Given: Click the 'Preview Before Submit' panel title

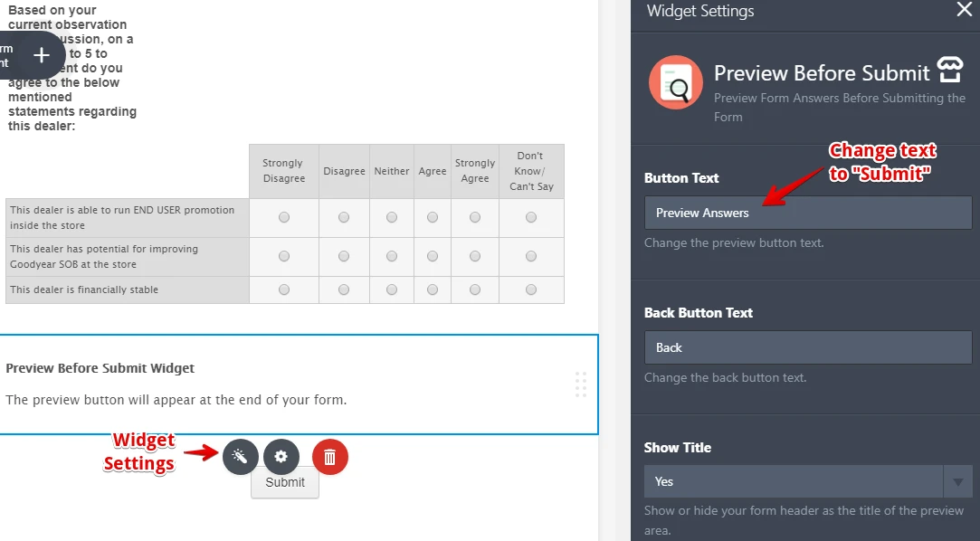Looking at the screenshot, I should 822,73.
